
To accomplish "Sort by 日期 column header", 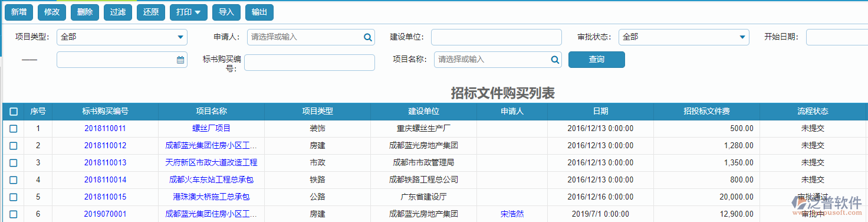I will [601, 111].
